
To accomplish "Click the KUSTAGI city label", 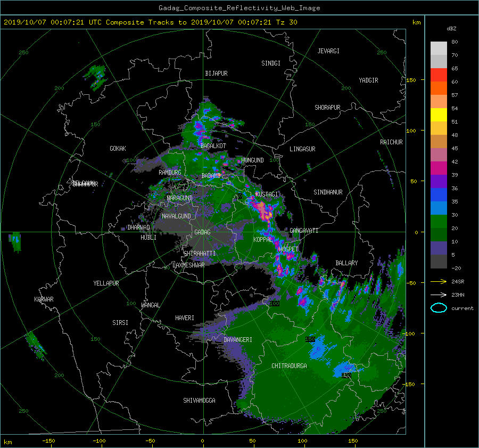I will point(267,194).
